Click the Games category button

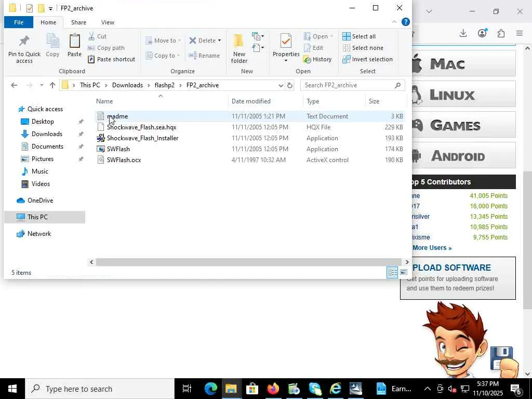[x=464, y=125]
